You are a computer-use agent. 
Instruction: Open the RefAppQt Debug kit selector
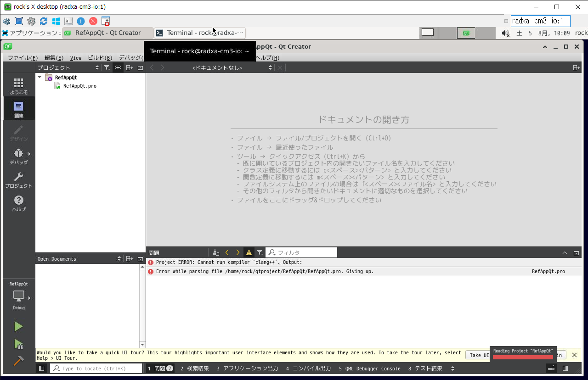pos(18,296)
